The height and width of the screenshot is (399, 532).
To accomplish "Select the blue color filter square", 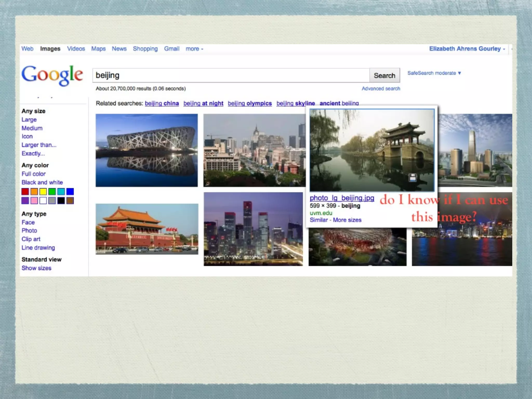I will pos(70,192).
